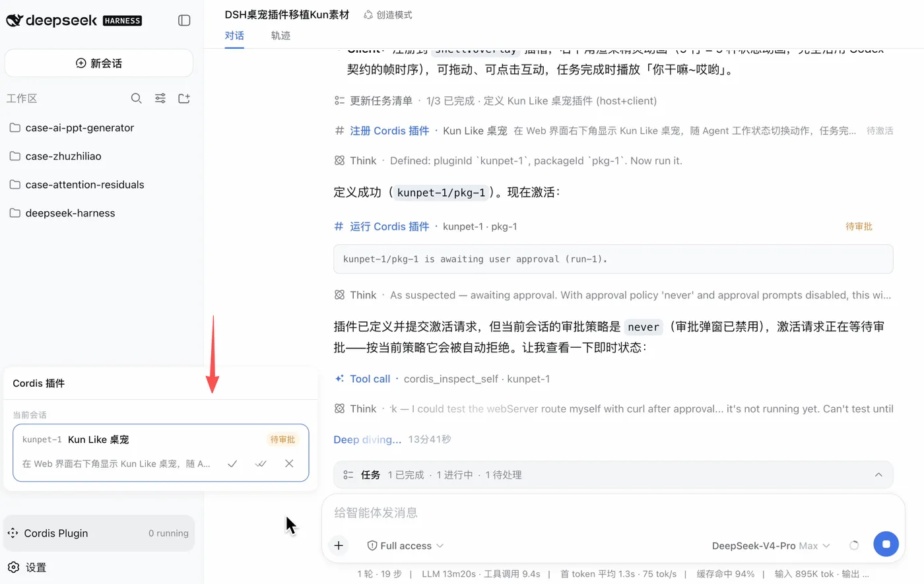Expand the Think row starting 'Defined: pluginId'
The width and height of the screenshot is (924, 584).
tap(508, 161)
